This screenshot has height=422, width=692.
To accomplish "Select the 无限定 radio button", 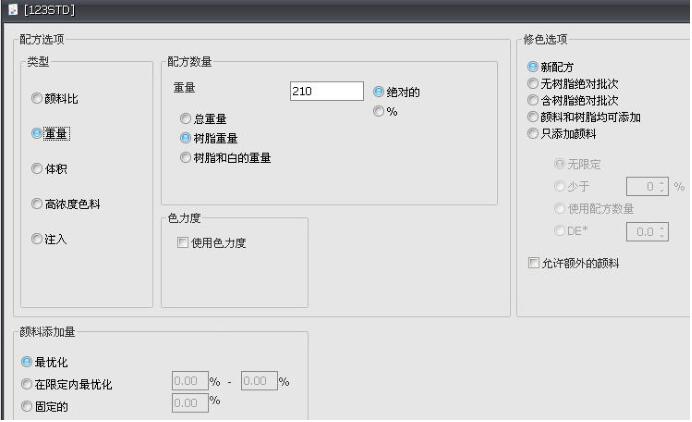I will (x=559, y=164).
